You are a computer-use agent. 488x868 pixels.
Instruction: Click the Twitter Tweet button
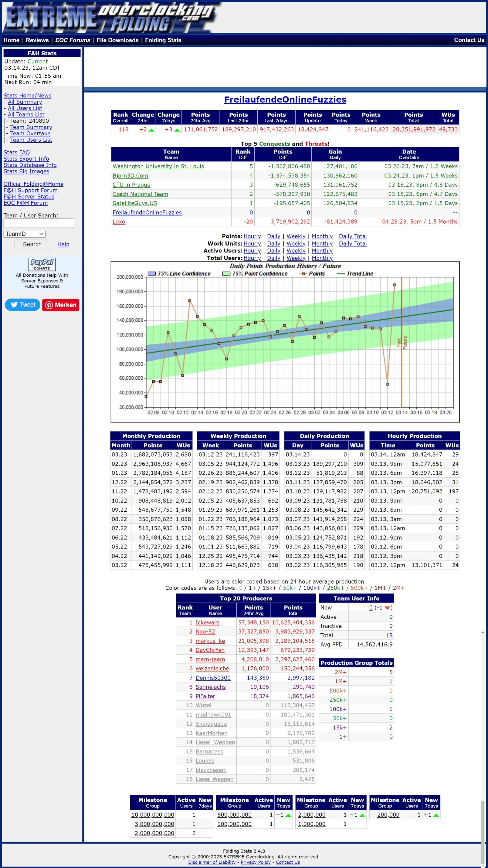click(x=23, y=305)
